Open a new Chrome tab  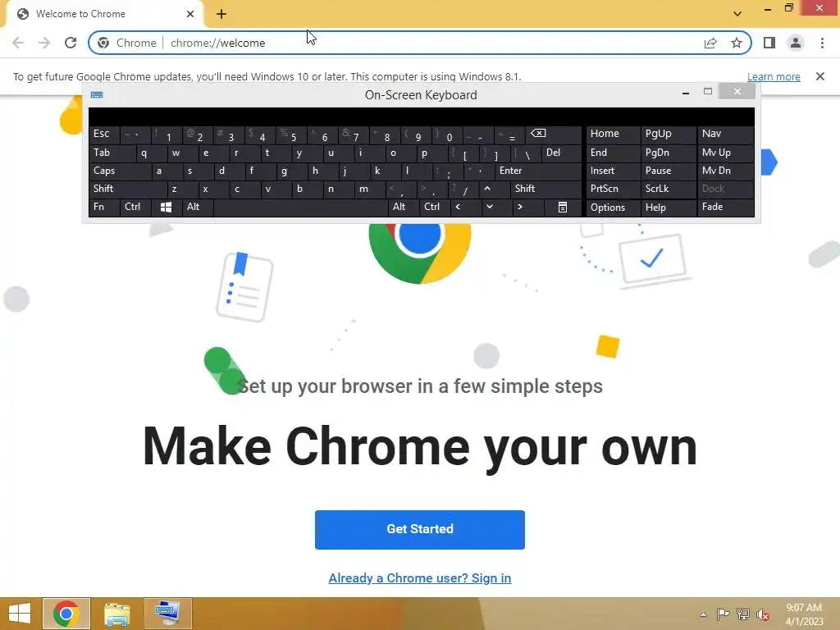pos(221,14)
